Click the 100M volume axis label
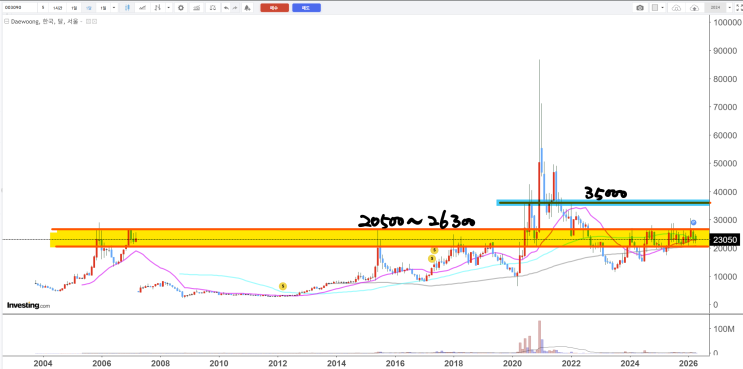Screen dimensions: 743x369 click(724, 329)
